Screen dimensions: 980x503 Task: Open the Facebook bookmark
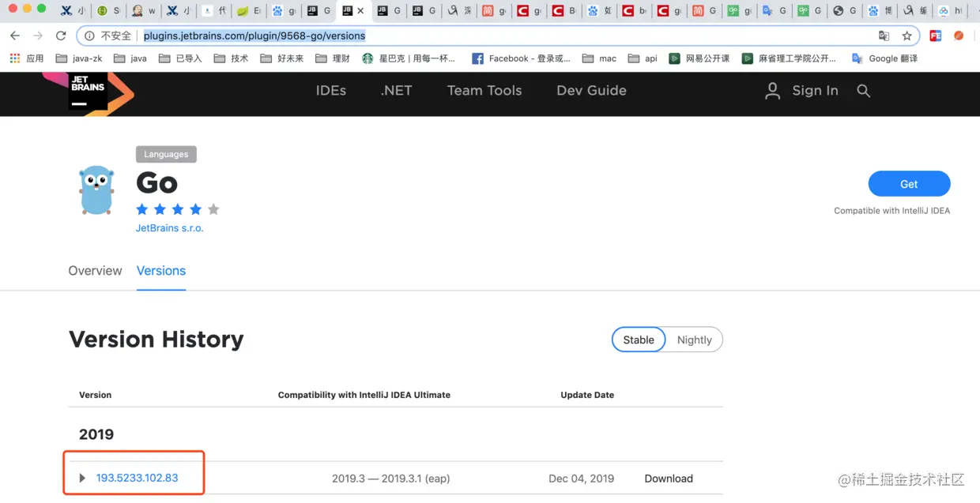(x=521, y=58)
